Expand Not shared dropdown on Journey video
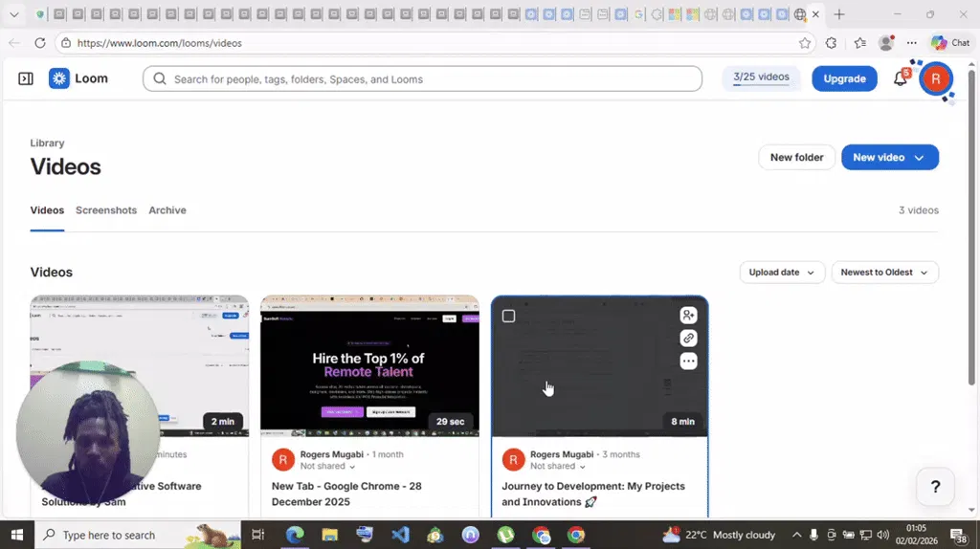This screenshot has width=980, height=549. tap(558, 466)
